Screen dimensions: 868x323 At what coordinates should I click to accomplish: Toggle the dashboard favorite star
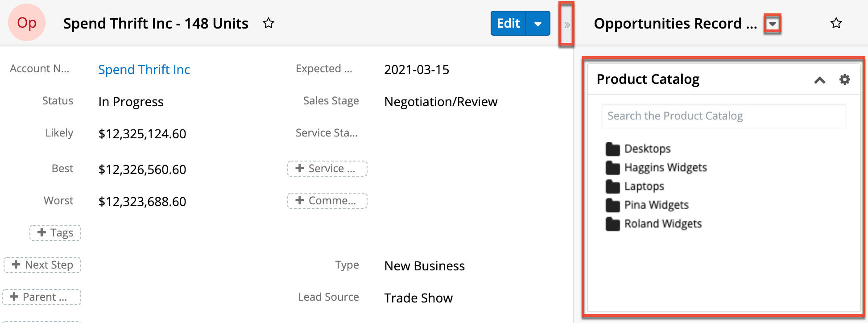point(836,23)
